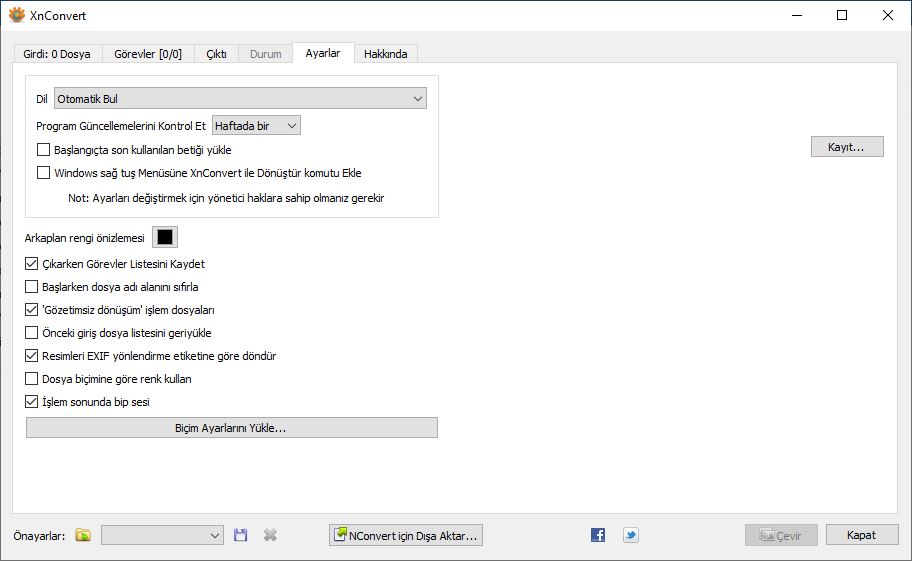Toggle 'Başlangıçta son kullanılan betiği yükle' checkbox
Image resolution: width=912 pixels, height=561 pixels.
(44, 150)
